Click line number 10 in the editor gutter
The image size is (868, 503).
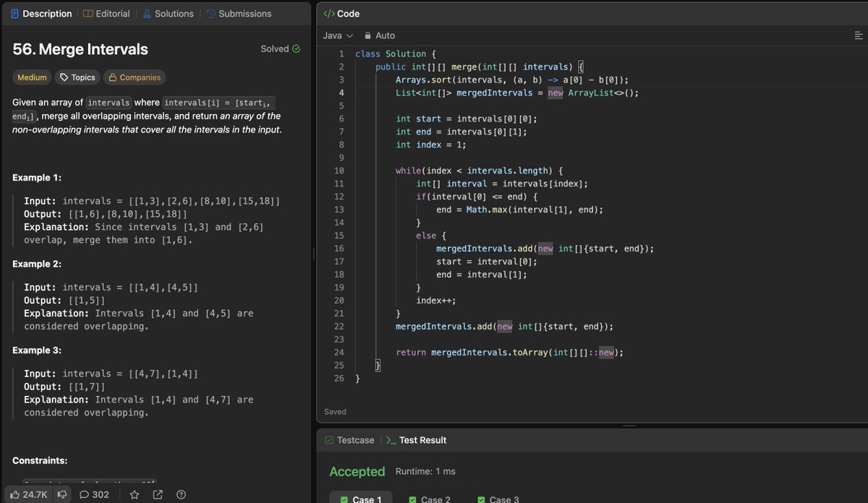pos(339,171)
